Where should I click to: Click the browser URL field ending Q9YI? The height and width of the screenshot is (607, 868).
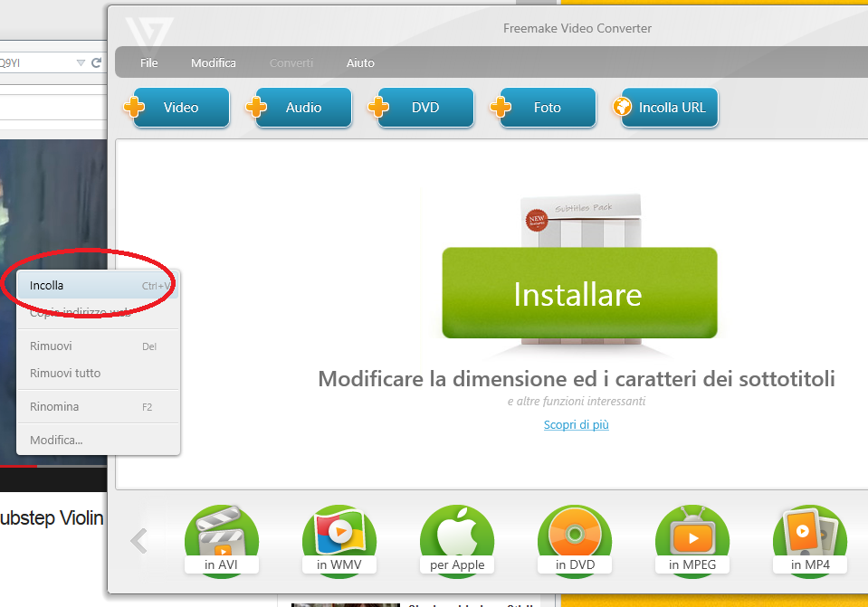[x=36, y=62]
